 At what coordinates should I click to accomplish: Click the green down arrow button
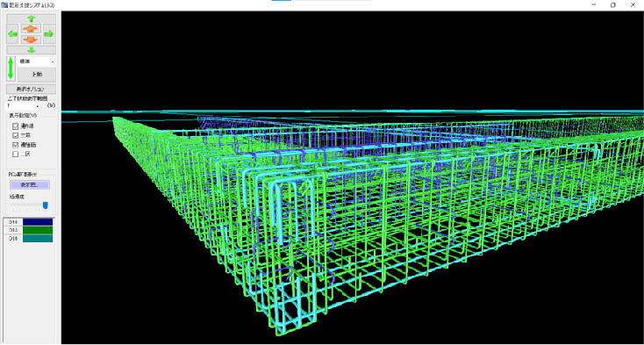coord(32,50)
